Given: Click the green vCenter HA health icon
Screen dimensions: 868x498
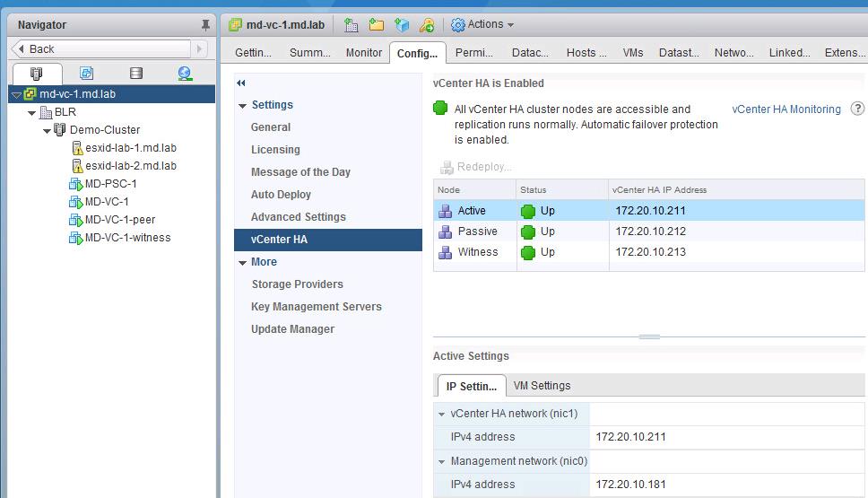Looking at the screenshot, I should [440, 108].
